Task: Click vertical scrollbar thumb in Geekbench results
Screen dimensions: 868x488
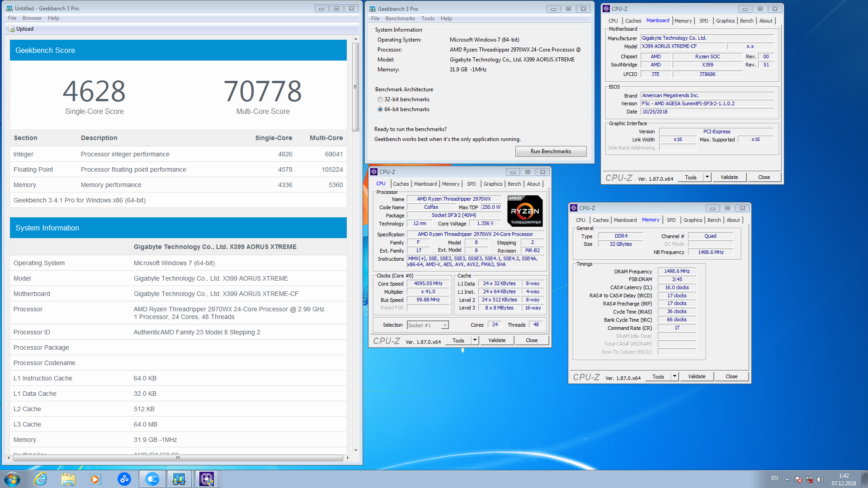Action: (x=355, y=87)
